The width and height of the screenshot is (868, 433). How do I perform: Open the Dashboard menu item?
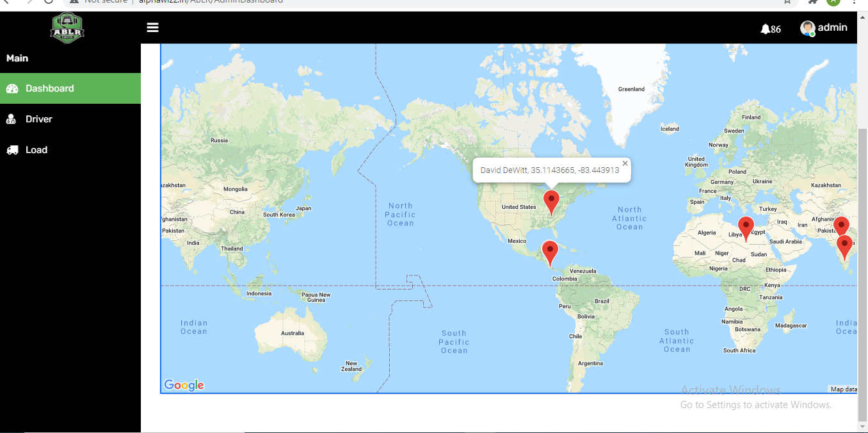70,88
